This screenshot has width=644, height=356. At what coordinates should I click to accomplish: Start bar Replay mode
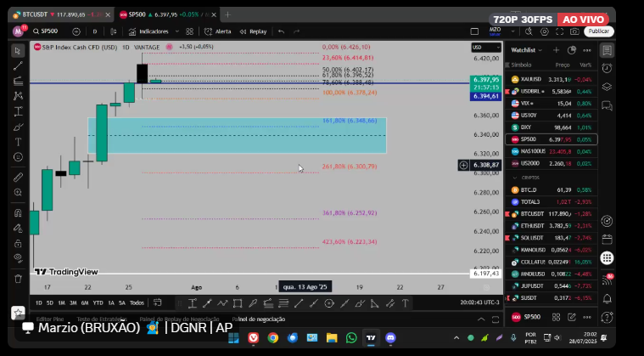(x=253, y=31)
